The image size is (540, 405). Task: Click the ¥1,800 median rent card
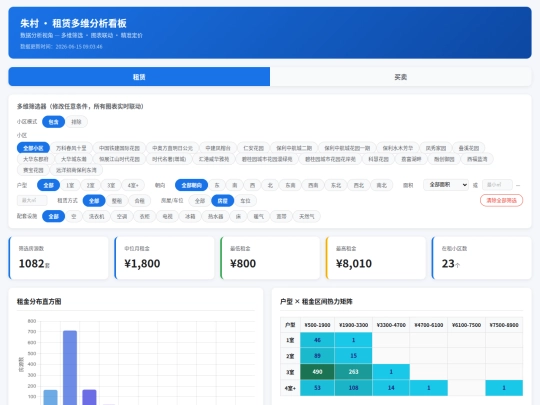coord(164,258)
